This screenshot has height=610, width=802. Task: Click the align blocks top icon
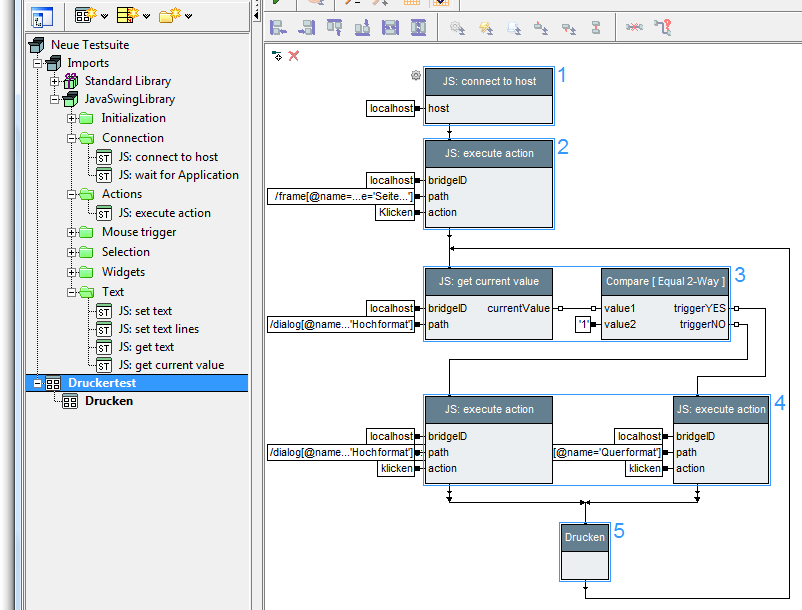coord(335,27)
